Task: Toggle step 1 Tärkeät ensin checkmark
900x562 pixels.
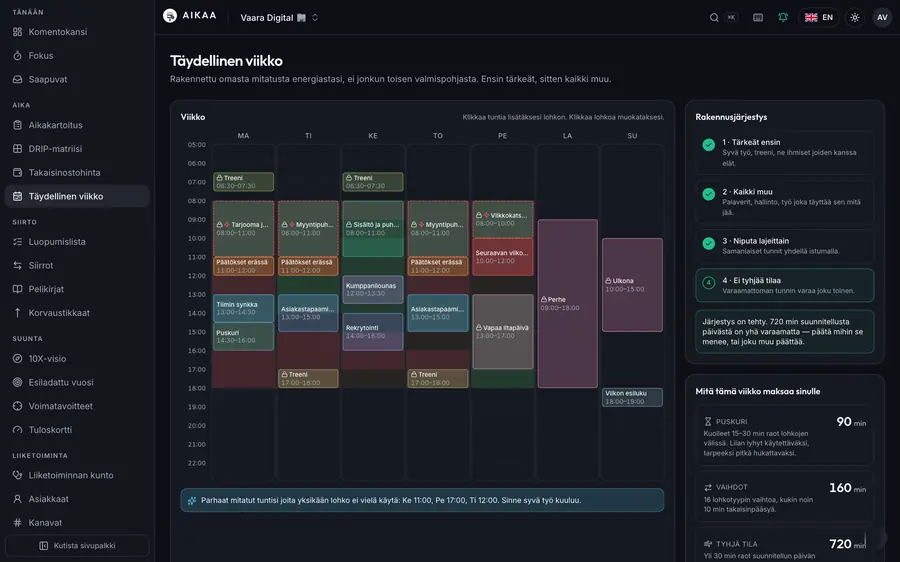Action: click(x=708, y=145)
